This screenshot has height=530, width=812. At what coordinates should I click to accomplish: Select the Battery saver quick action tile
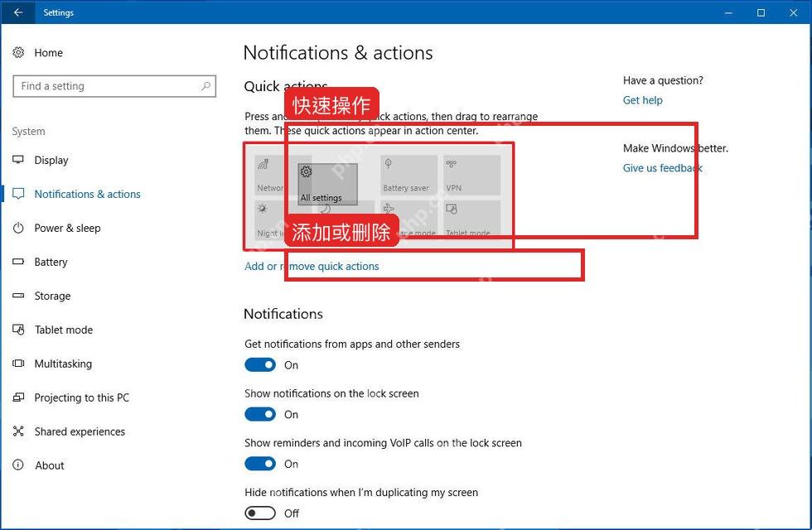[x=409, y=175]
